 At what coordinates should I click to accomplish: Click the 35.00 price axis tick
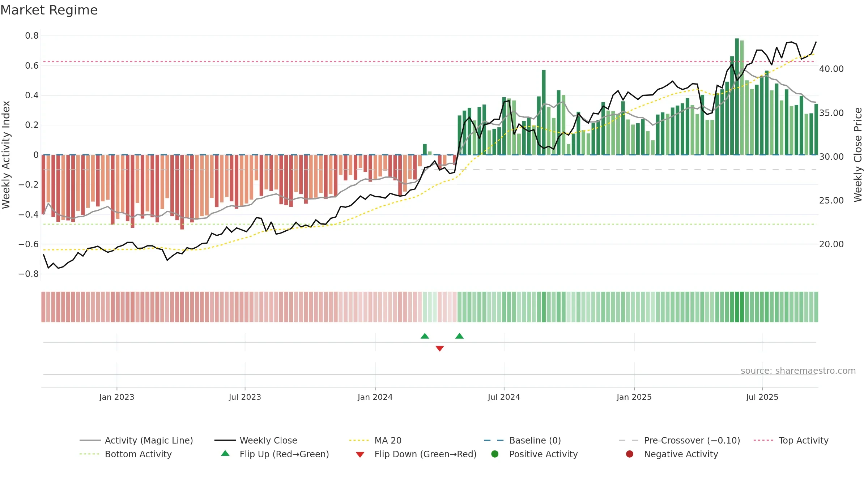tap(831, 113)
